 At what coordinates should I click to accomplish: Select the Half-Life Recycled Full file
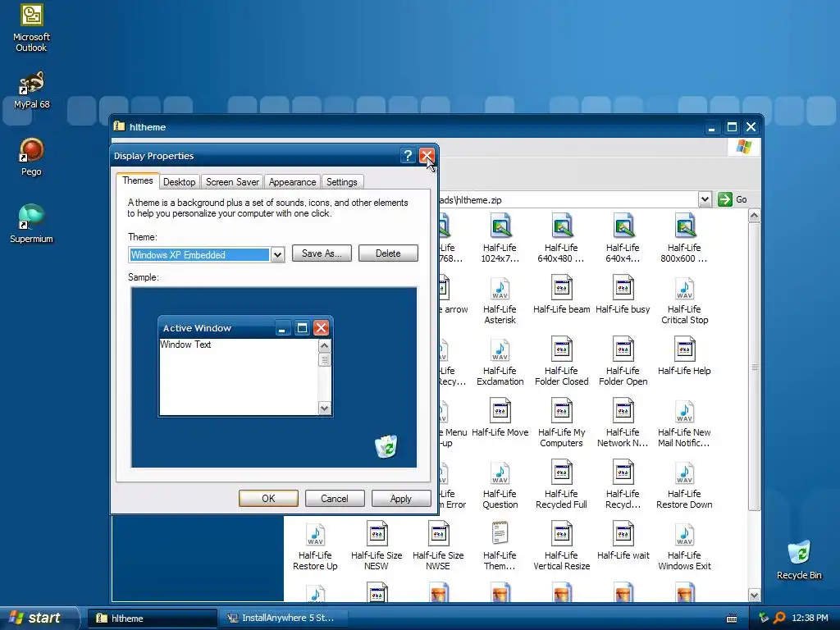click(x=561, y=485)
